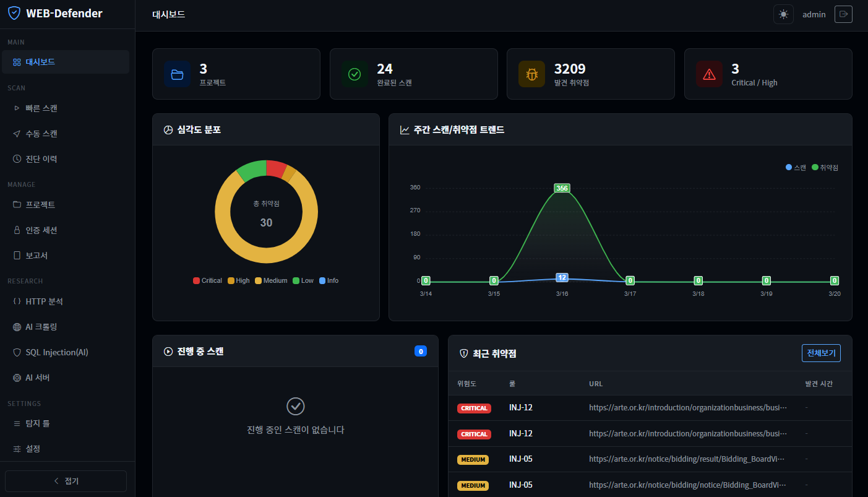Screen dimensions: 868x497
Task: Open the 진단 이력 history icon
Action: (x=17, y=158)
